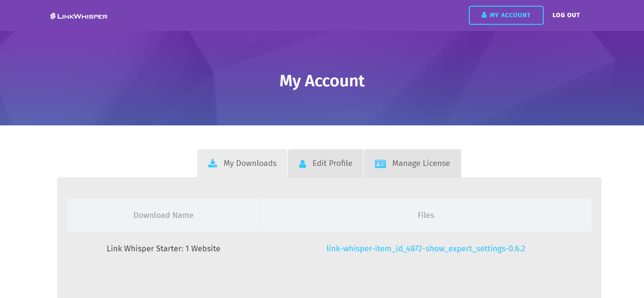
Task: Switch to the Edit Profile tab
Action: click(x=326, y=164)
